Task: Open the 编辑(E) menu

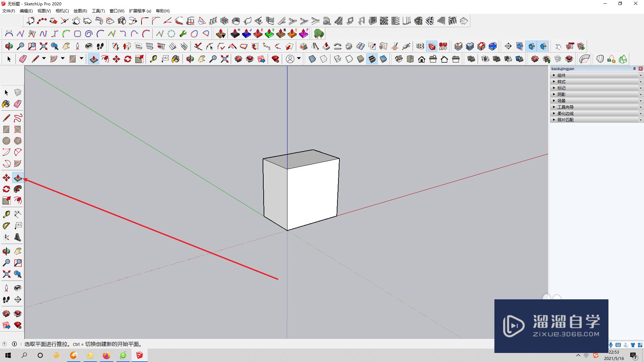Action: click(x=26, y=11)
